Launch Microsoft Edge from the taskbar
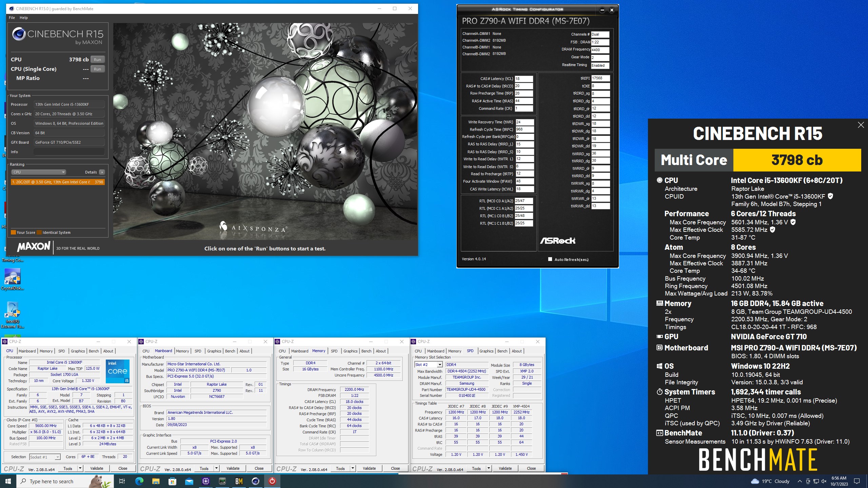 139,481
